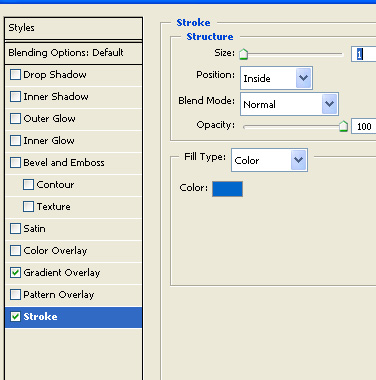The height and width of the screenshot is (380, 376).
Task: Select the Drop Shadow style row
Action: pyautogui.click(x=74, y=75)
